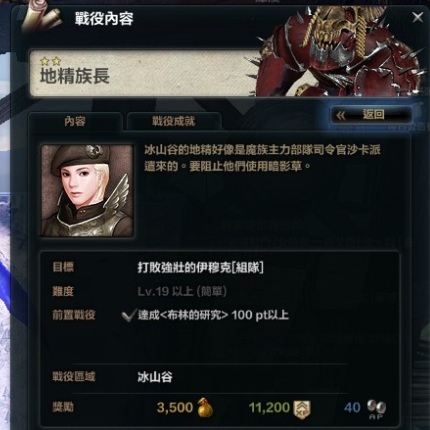Click the scroll icon beside 戰役內容 title
Viewport: 430px width, 430px height.
tap(42, 17)
